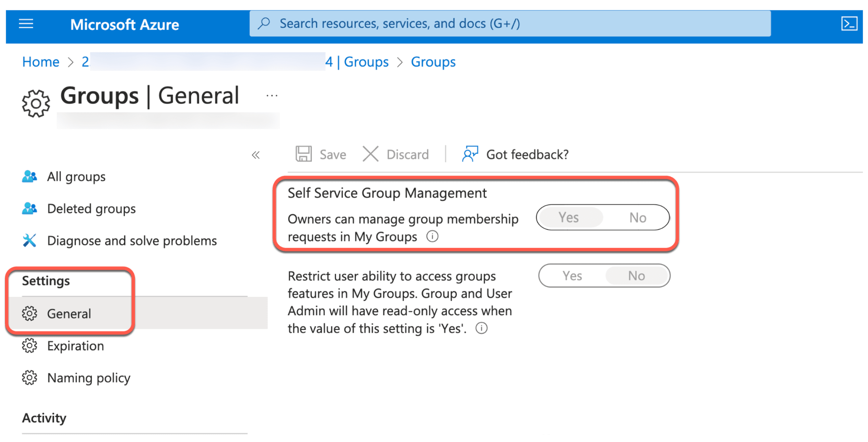This screenshot has width=868, height=442.
Task: Click the Self Service Group Management heading
Action: click(387, 193)
